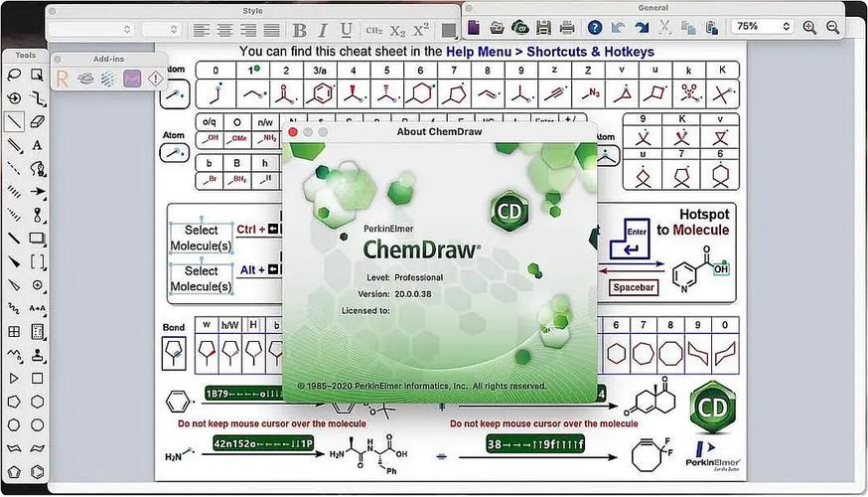Select the Arrow tool
The image size is (868, 497).
click(x=37, y=192)
